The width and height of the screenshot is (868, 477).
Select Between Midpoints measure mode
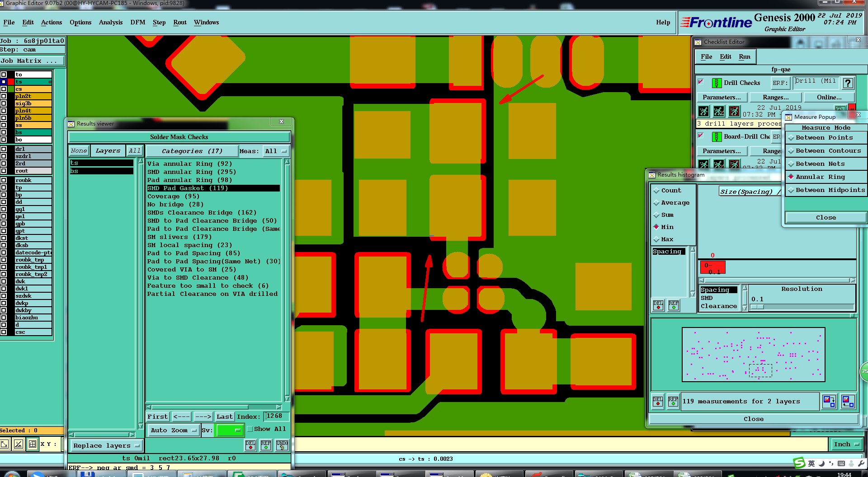pyautogui.click(x=826, y=190)
